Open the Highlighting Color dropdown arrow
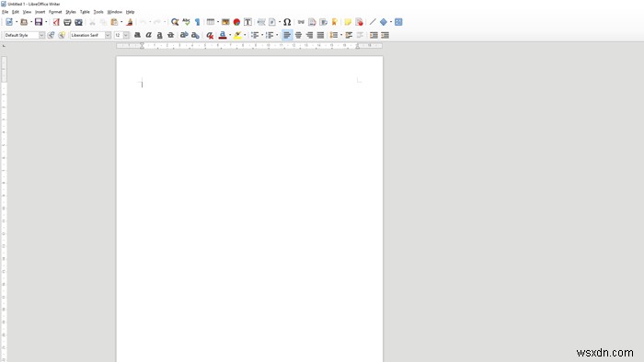The height and width of the screenshot is (362, 644). pyautogui.click(x=245, y=35)
